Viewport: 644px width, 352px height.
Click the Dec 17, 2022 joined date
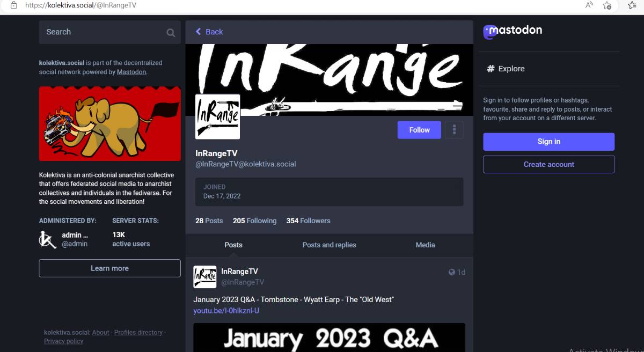click(222, 196)
